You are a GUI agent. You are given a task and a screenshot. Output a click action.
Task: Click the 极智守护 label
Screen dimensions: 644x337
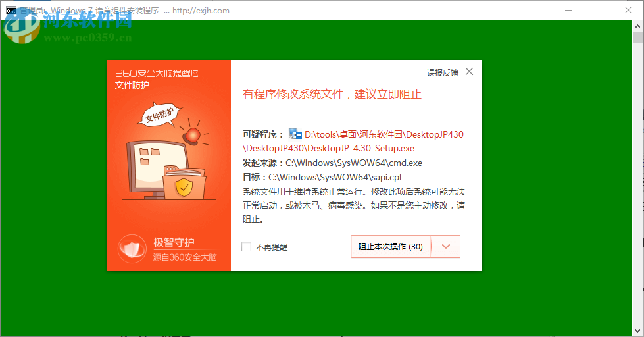tap(174, 242)
